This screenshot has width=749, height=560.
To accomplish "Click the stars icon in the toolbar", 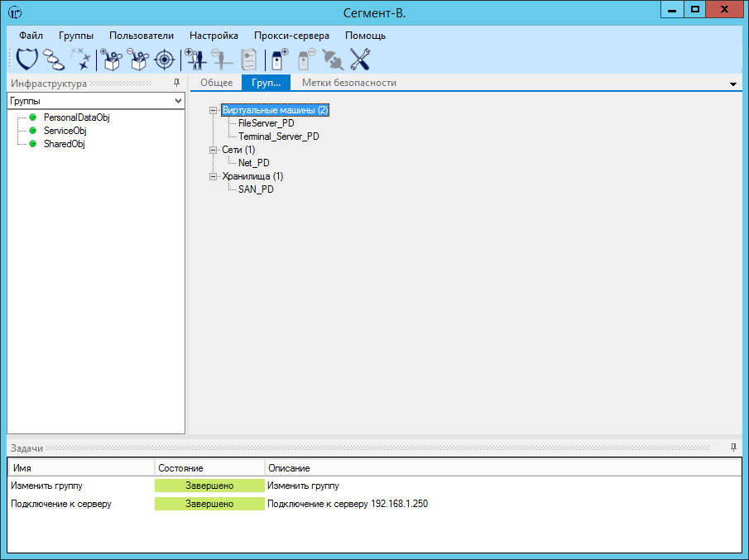I will (80, 60).
